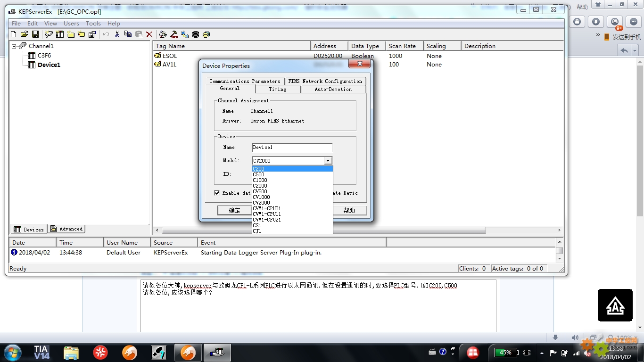This screenshot has height=362, width=644.
Task: Choose CS1 in the model list
Action: pyautogui.click(x=292, y=225)
